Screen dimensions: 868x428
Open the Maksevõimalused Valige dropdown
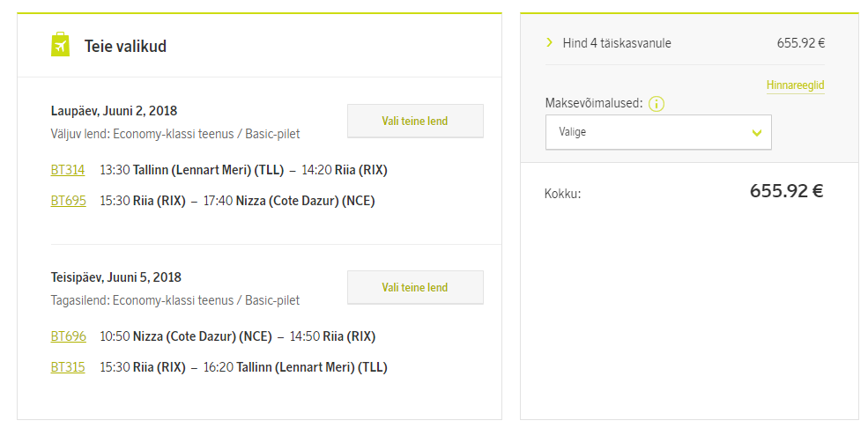(658, 132)
